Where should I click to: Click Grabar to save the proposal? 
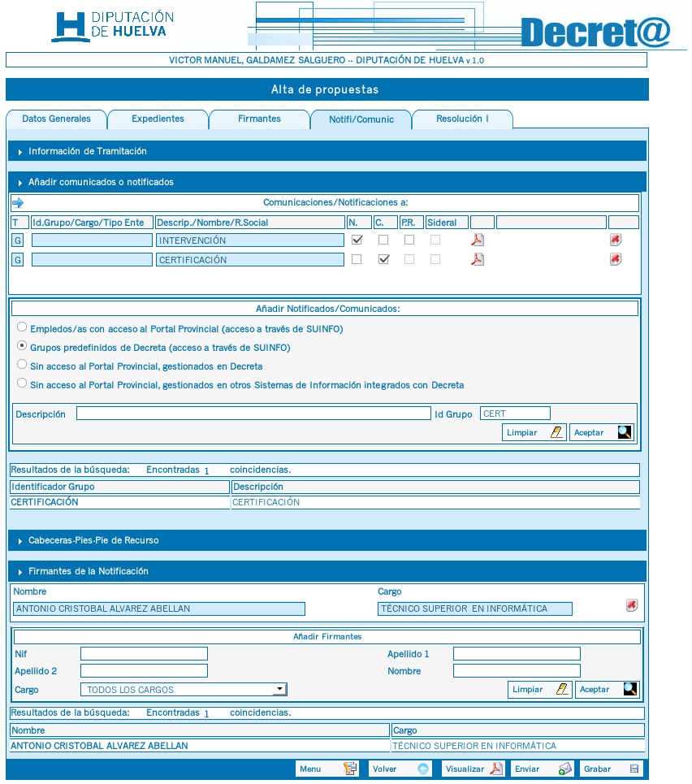pyautogui.click(x=612, y=769)
